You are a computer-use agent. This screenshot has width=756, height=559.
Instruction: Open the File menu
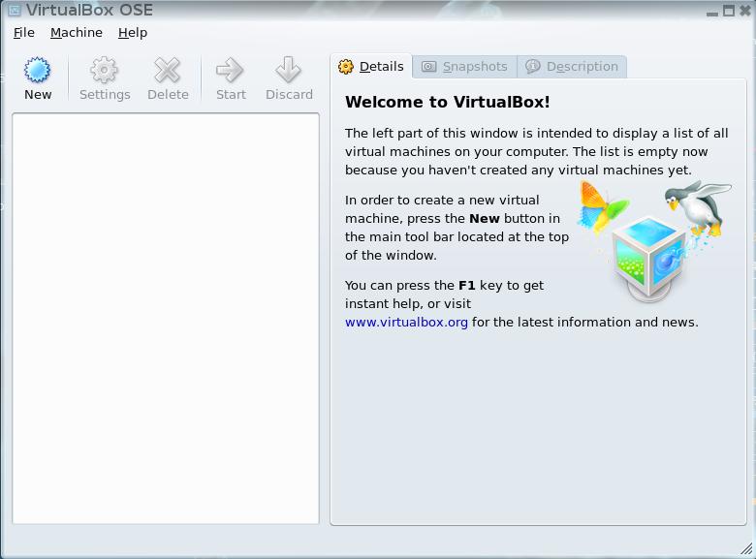pyautogui.click(x=24, y=33)
